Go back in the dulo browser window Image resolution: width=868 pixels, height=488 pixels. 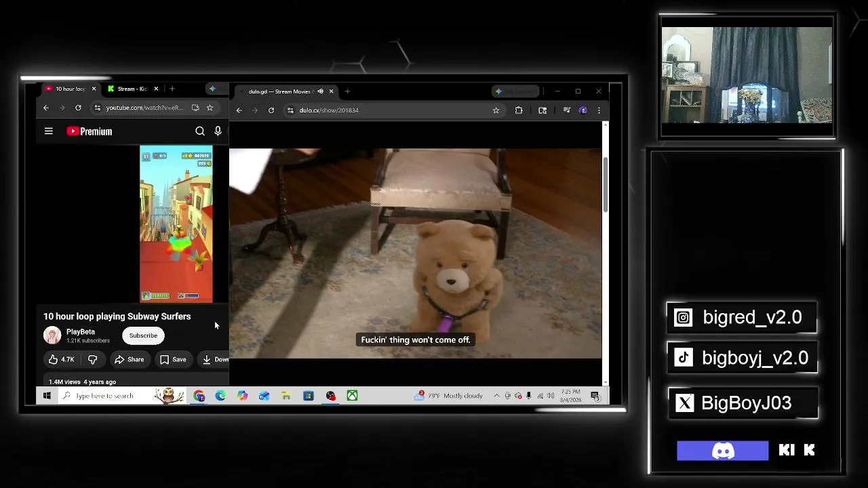pos(239,110)
